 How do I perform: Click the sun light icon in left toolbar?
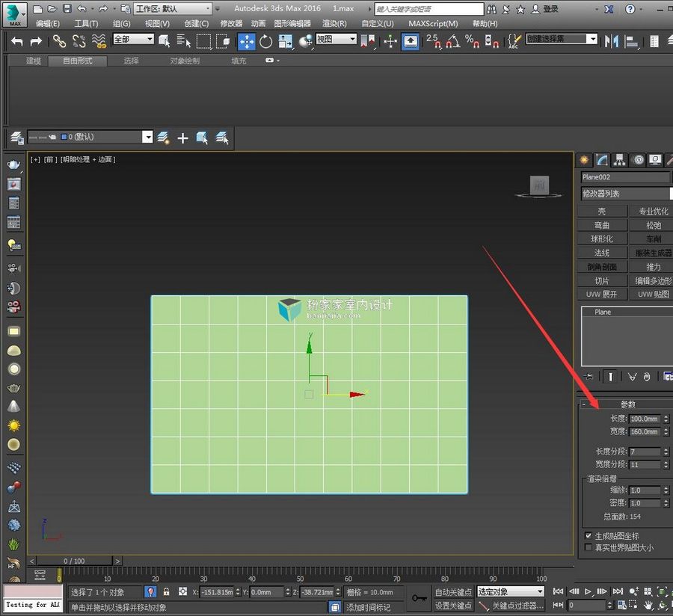click(x=13, y=425)
